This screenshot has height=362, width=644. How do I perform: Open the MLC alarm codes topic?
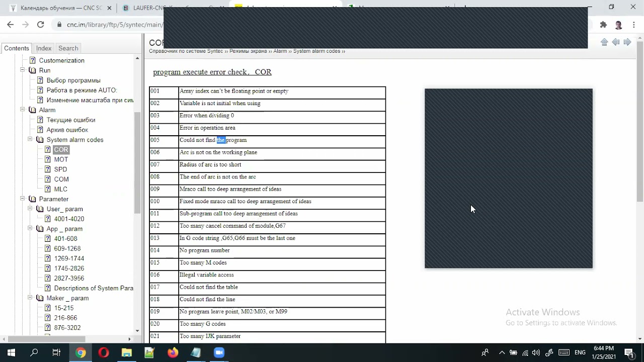[x=60, y=189]
